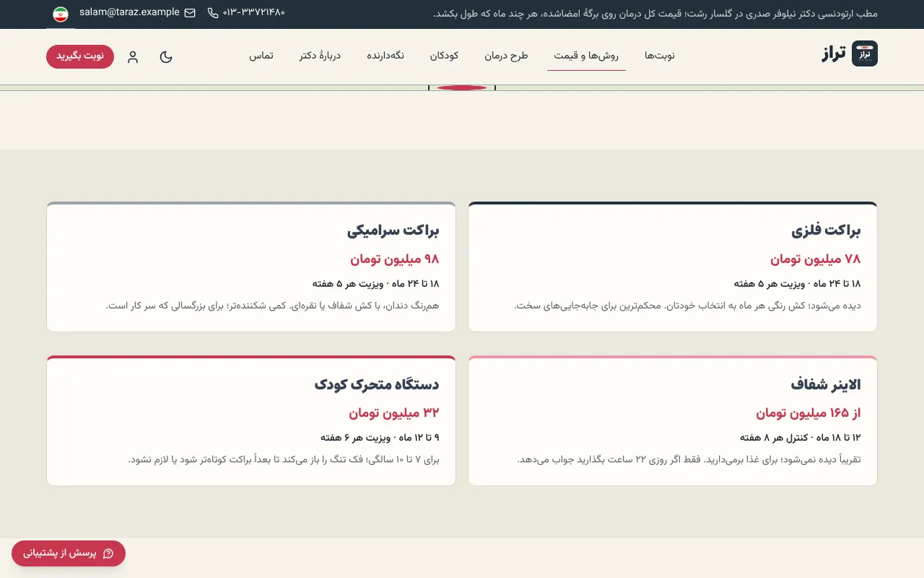The width and height of the screenshot is (924, 578).
Task: Click the ۷۸ میلیون تومان price
Action: coord(816,259)
